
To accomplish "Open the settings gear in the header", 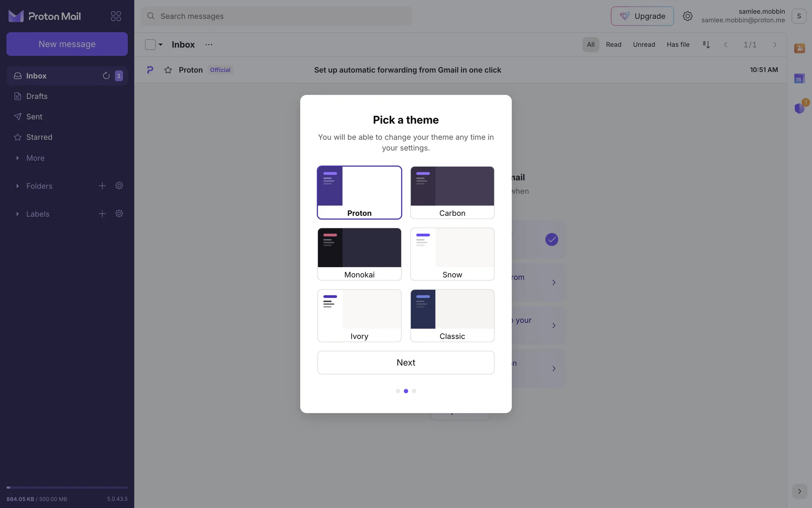I will (687, 16).
